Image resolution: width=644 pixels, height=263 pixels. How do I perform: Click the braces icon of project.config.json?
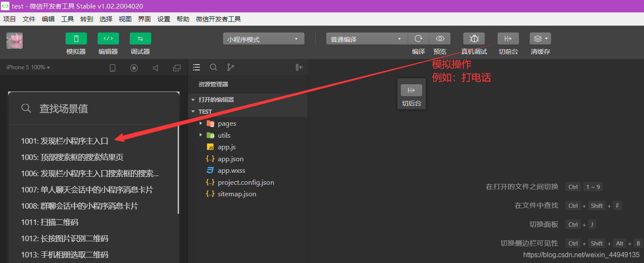[210, 182]
